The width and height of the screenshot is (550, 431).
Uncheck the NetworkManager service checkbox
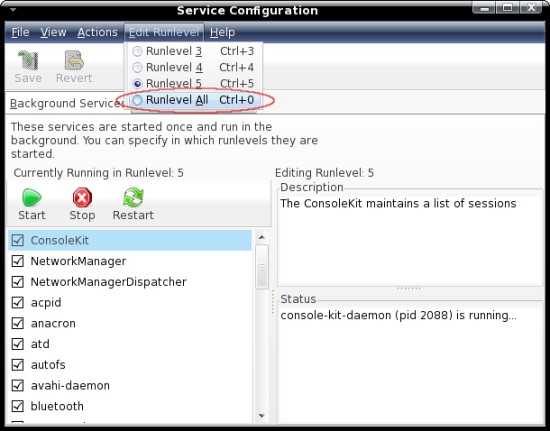click(18, 261)
